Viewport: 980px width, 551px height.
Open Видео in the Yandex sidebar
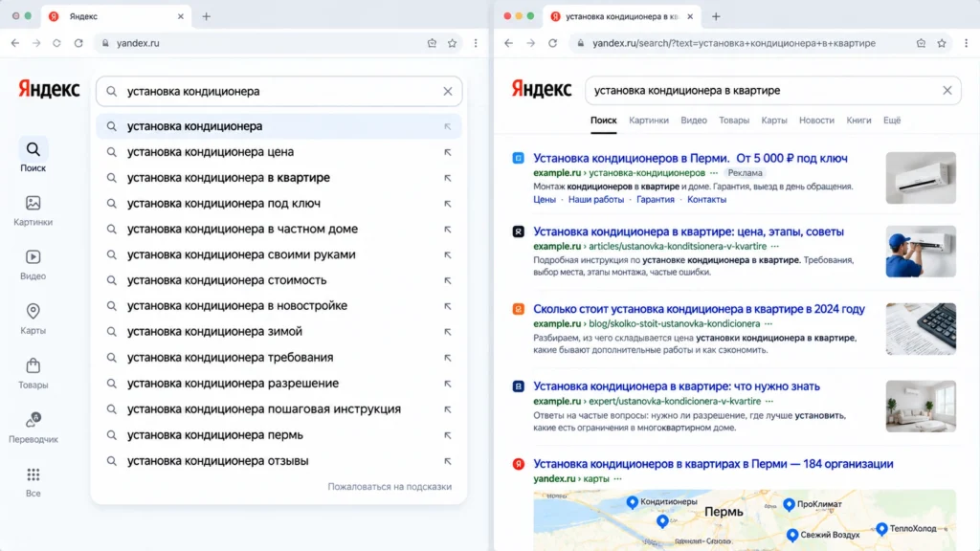pos(33,265)
